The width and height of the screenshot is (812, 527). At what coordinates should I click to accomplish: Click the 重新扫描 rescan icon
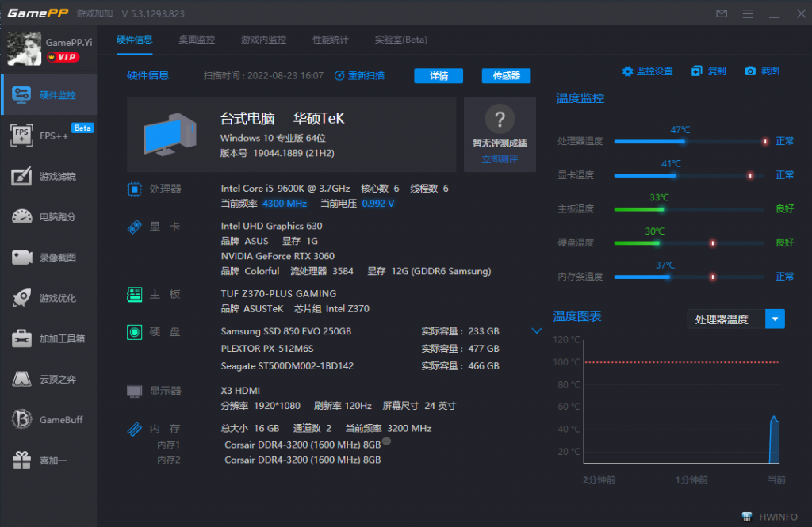click(x=339, y=75)
